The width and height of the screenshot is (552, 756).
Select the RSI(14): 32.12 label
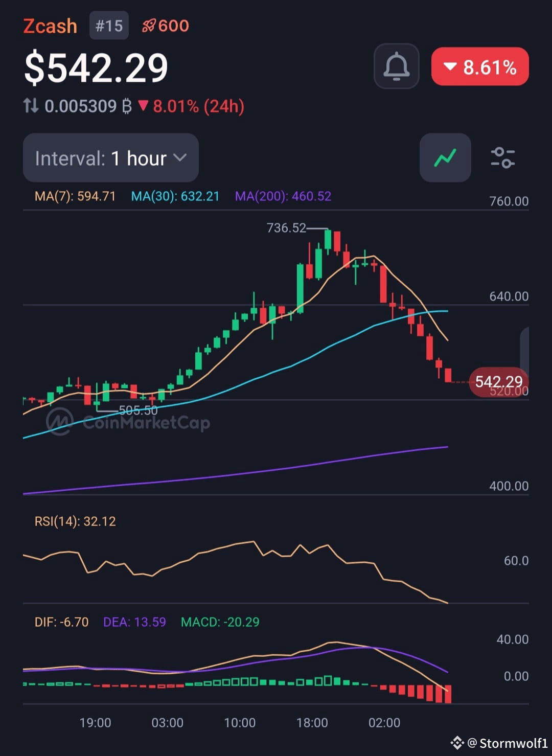tap(75, 521)
